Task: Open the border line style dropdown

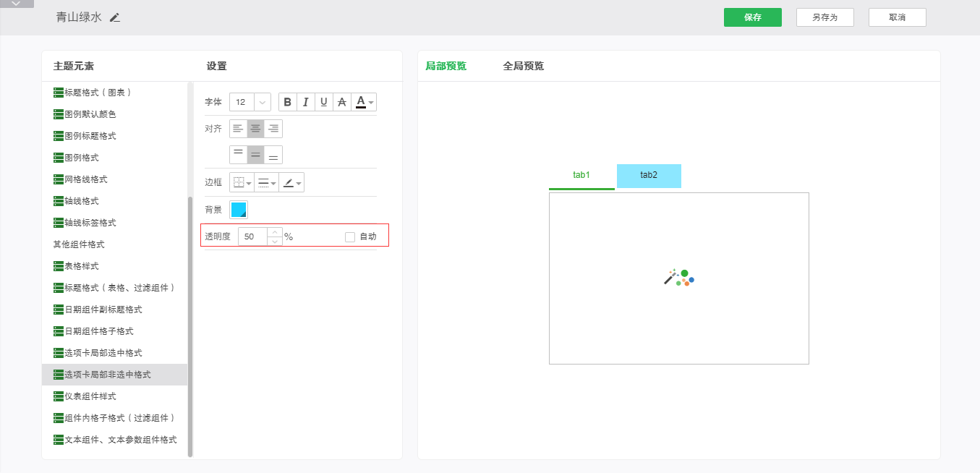Action: coord(267,182)
